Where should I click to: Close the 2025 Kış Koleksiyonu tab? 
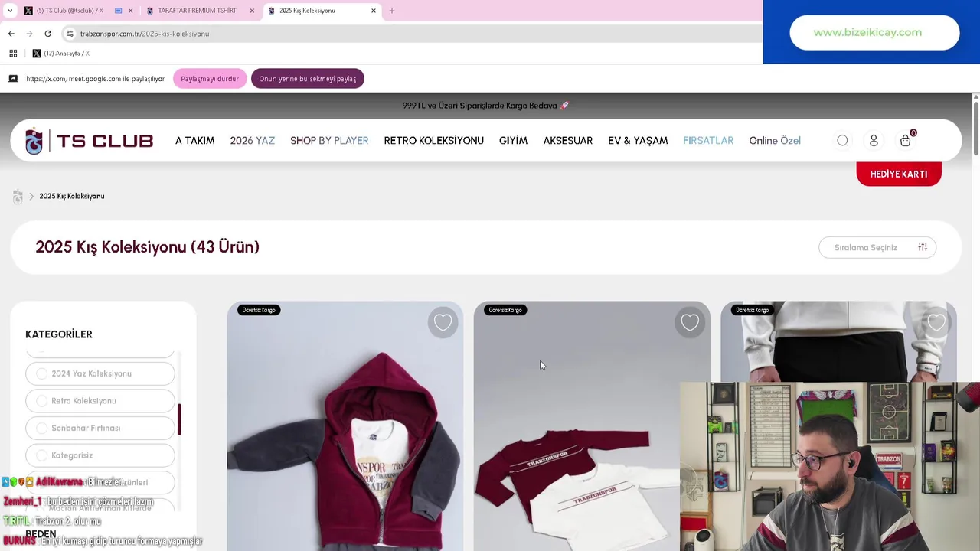coord(374,11)
